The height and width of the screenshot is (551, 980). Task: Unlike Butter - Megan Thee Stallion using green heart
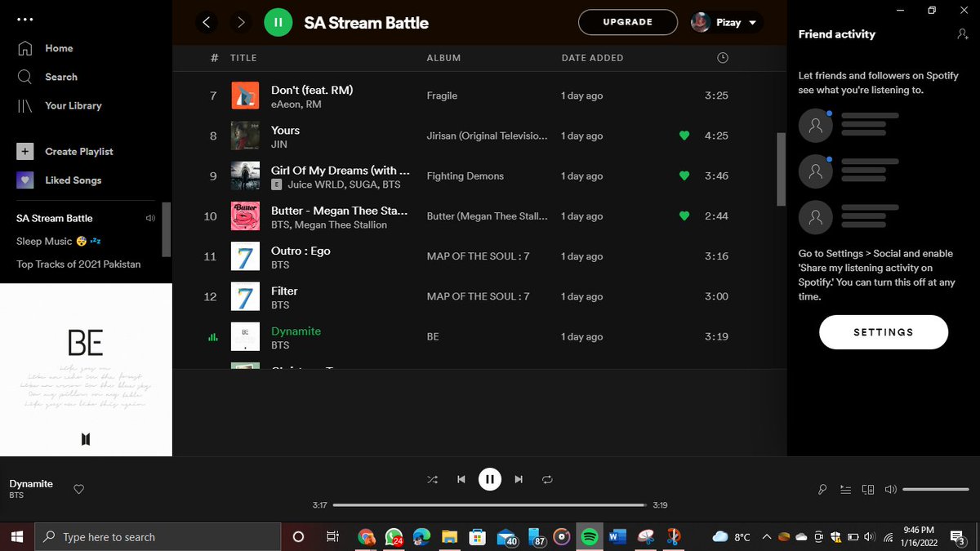tap(684, 216)
